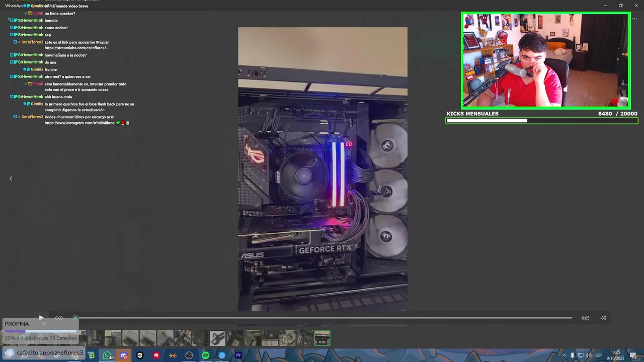Open the red square app on taskbar
Image resolution: width=644 pixels, height=362 pixels.
click(156, 355)
